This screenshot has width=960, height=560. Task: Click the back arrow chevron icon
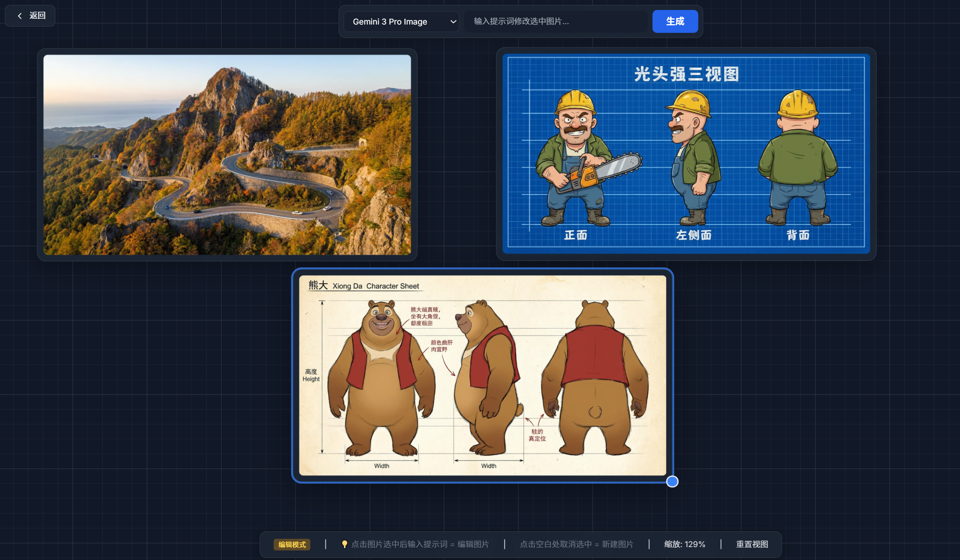[20, 16]
